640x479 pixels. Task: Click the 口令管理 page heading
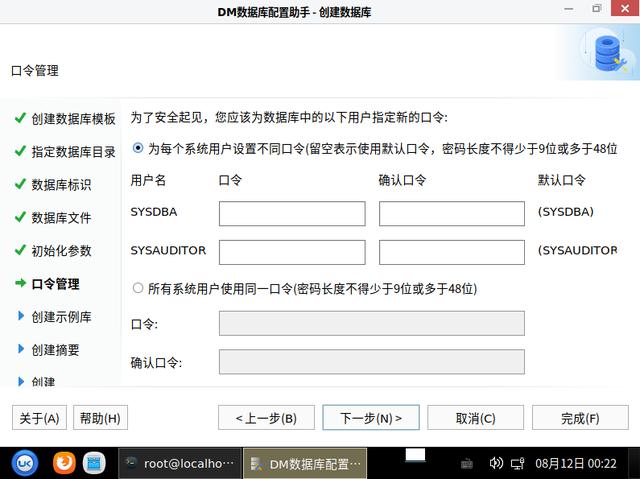click(x=35, y=71)
